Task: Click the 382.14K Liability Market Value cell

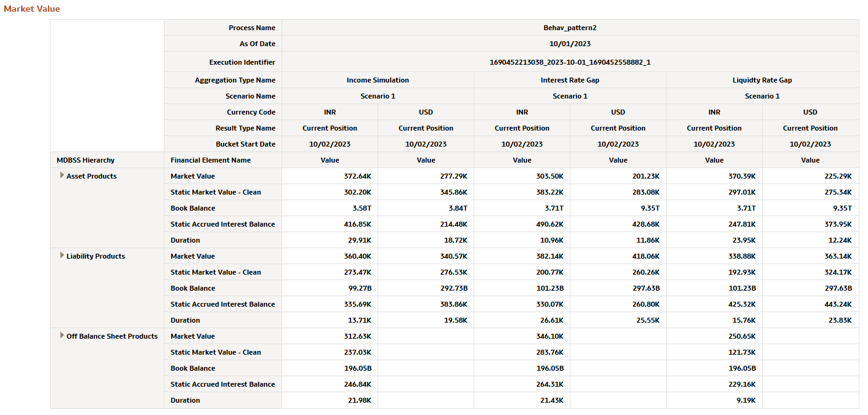Action: [522, 256]
